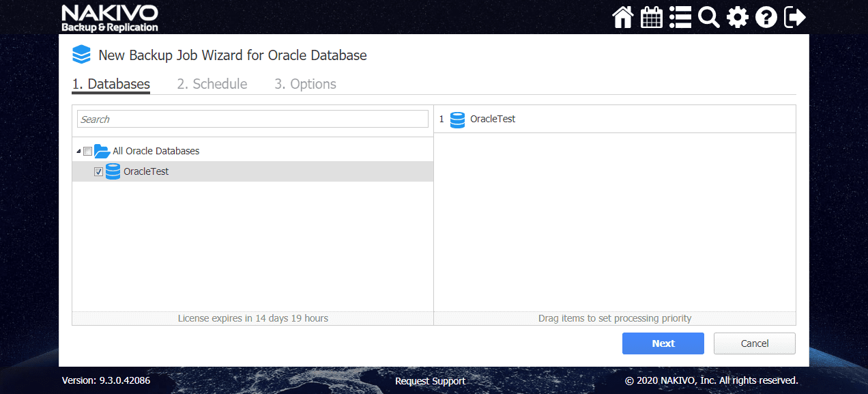868x394 pixels.
Task: Click the OracleTest icon in the priority panel
Action: (x=457, y=119)
